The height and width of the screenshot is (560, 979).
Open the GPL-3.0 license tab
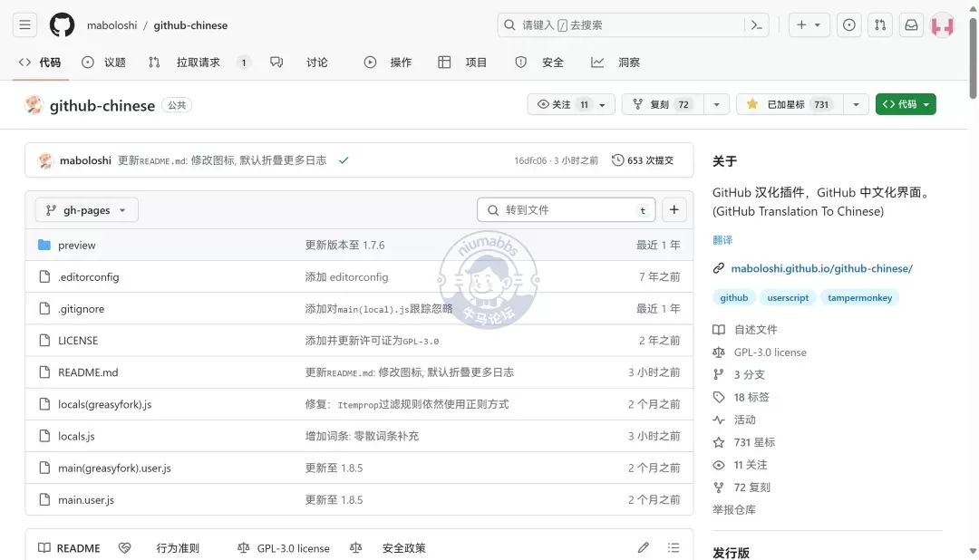pos(284,548)
